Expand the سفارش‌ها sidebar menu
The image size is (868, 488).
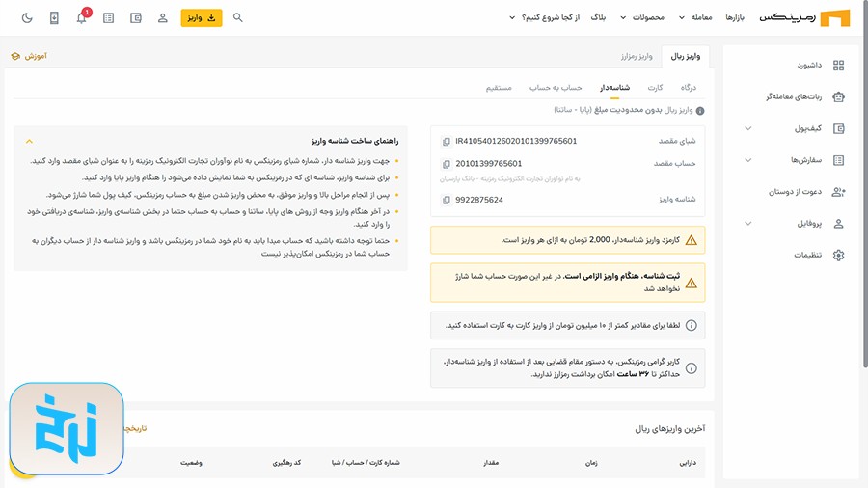[x=748, y=160]
